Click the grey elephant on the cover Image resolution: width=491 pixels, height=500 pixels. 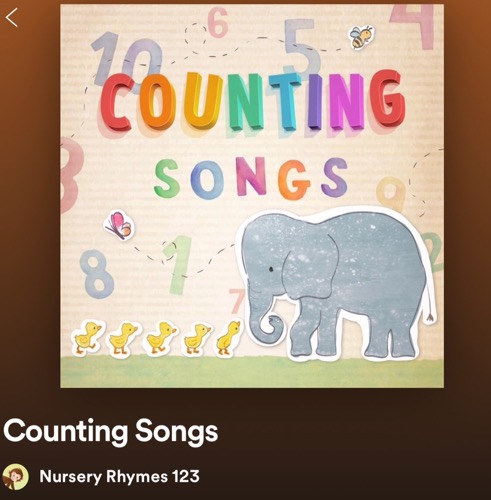click(x=337, y=284)
